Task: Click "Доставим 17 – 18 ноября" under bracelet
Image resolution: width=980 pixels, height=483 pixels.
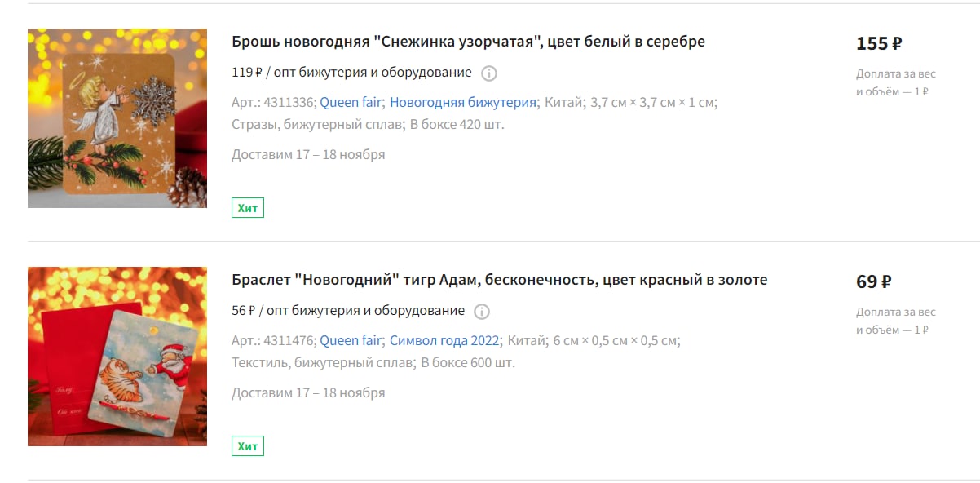Action: (x=308, y=392)
